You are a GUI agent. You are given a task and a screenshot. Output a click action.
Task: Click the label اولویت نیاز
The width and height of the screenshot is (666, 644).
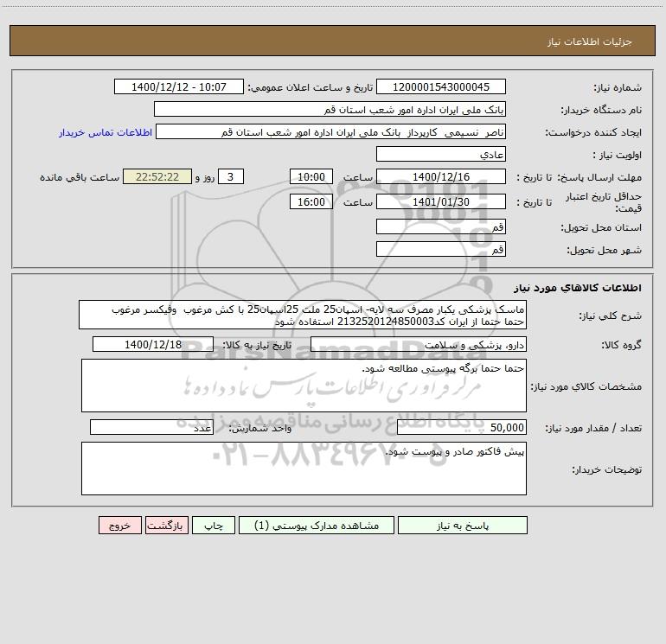(617, 156)
